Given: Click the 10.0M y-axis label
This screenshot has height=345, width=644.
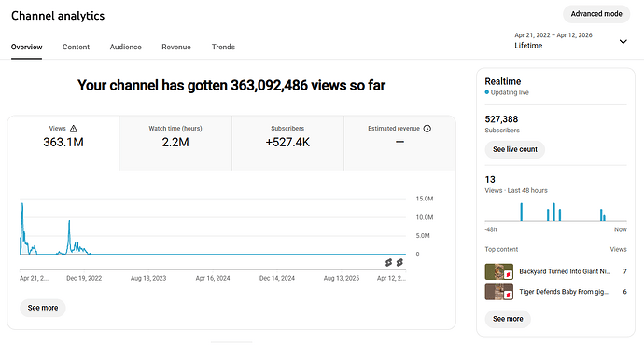Looking at the screenshot, I should point(425,217).
